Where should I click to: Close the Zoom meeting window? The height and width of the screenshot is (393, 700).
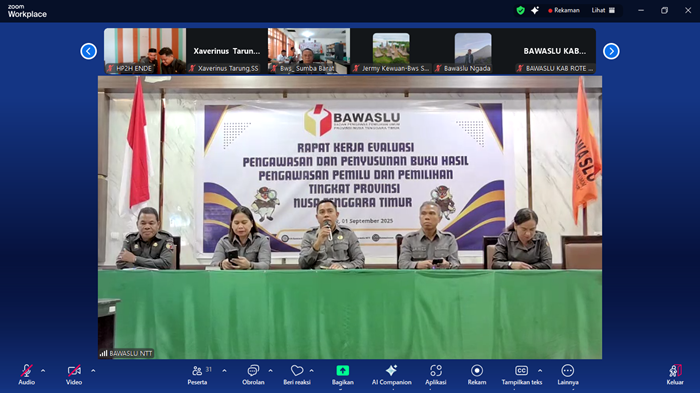pyautogui.click(x=688, y=10)
